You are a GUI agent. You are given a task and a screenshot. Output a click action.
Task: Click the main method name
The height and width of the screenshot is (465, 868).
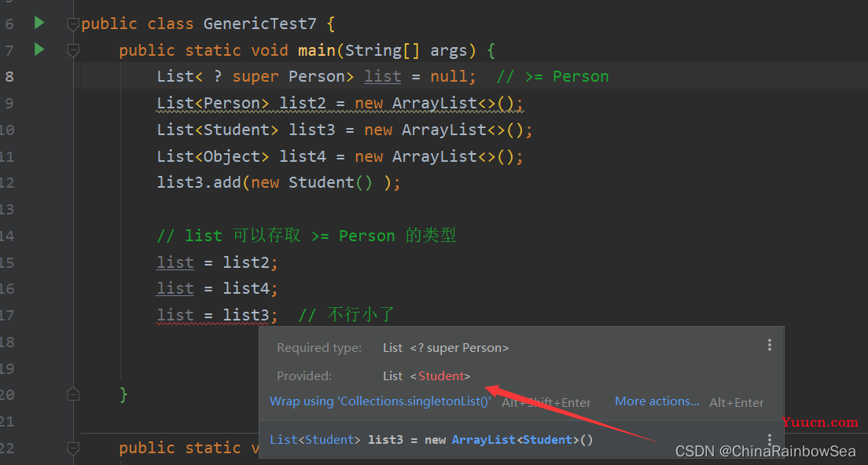pyautogui.click(x=316, y=49)
